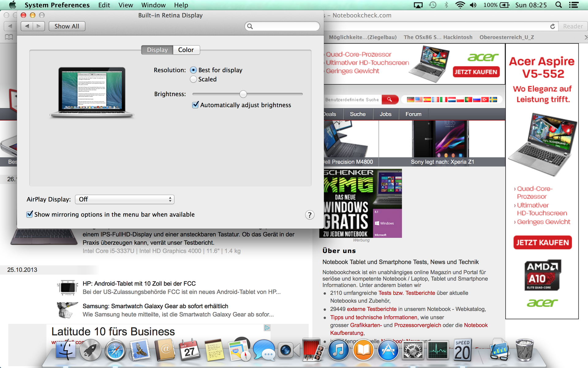Viewport: 588px width, 368px height.
Task: Open Spotlight search in menu bar
Action: coord(559,5)
